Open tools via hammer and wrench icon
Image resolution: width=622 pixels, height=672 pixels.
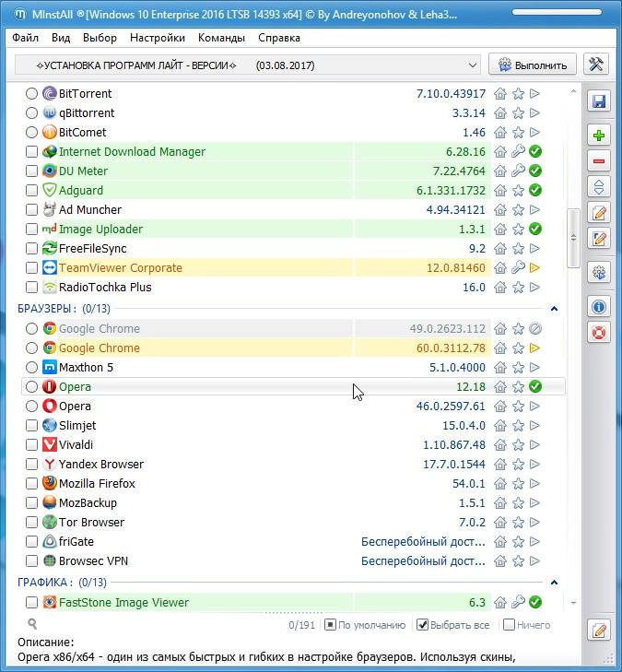click(x=596, y=65)
